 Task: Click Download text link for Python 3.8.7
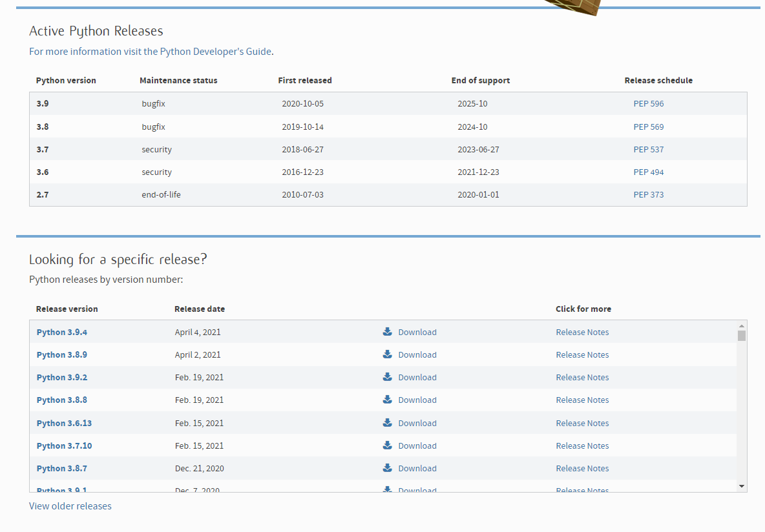pos(417,468)
